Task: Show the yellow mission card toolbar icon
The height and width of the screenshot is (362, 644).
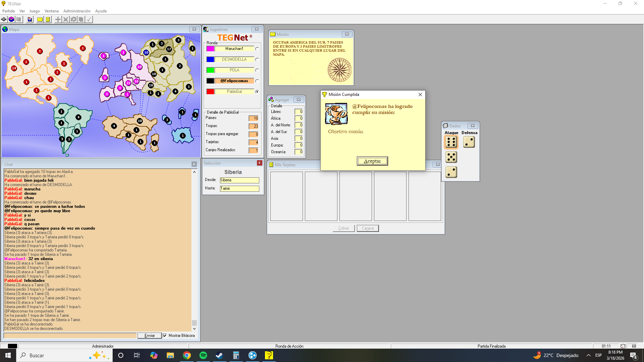Action: click(40, 19)
